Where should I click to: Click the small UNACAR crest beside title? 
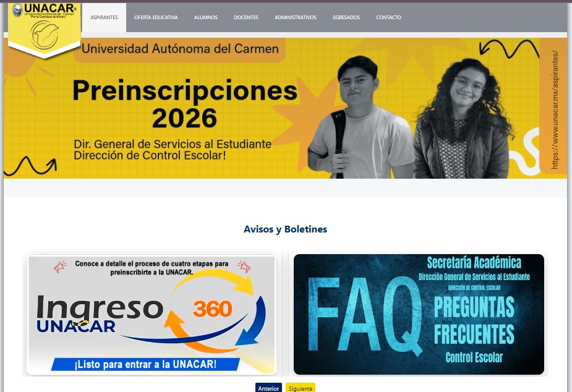17,11
